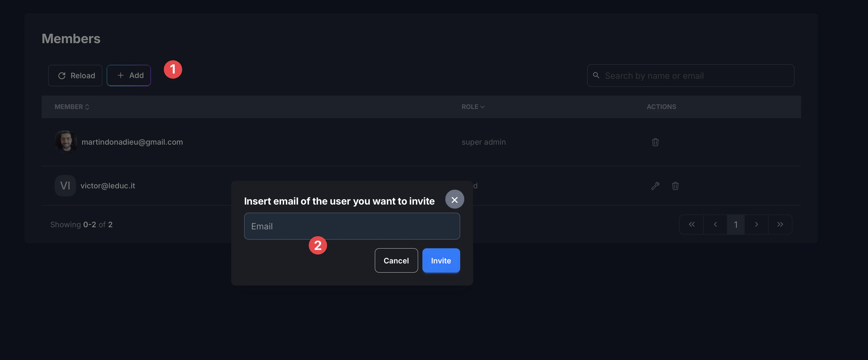Cancel the invite dialog
868x360 pixels.
coord(396,261)
